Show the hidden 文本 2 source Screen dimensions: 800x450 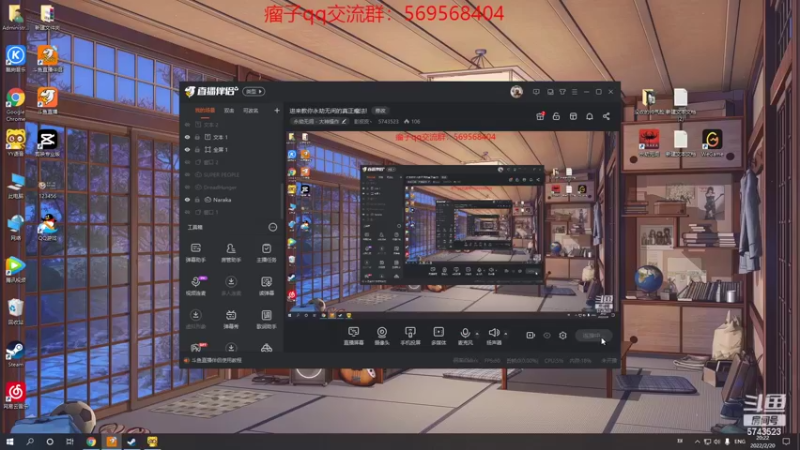pos(187,124)
